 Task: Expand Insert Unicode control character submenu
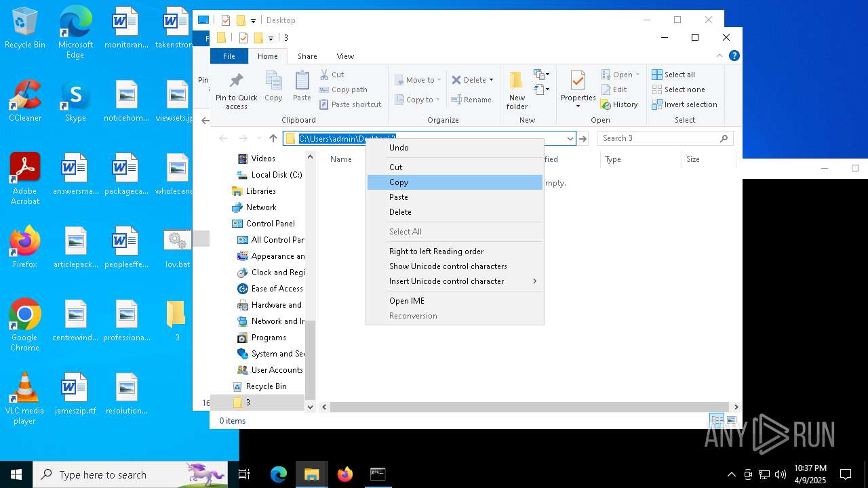click(x=455, y=281)
